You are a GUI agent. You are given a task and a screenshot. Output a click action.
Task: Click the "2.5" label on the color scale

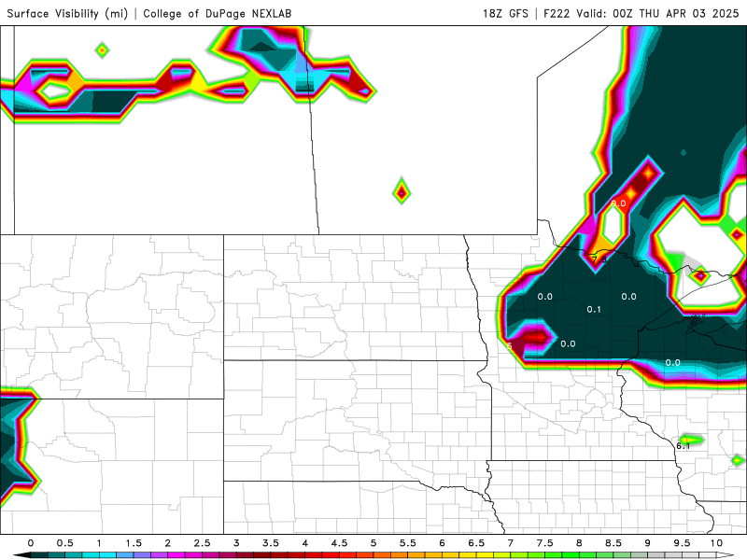point(202,543)
